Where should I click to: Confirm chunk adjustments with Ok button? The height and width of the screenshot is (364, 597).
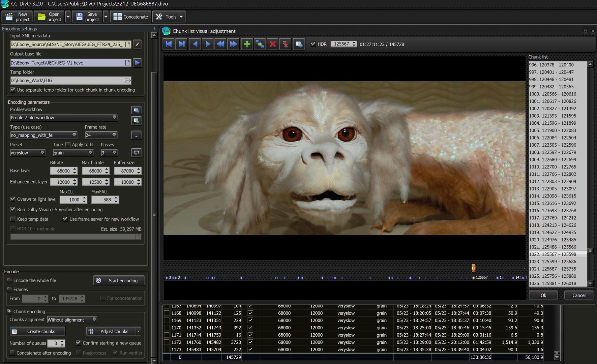tap(543, 295)
